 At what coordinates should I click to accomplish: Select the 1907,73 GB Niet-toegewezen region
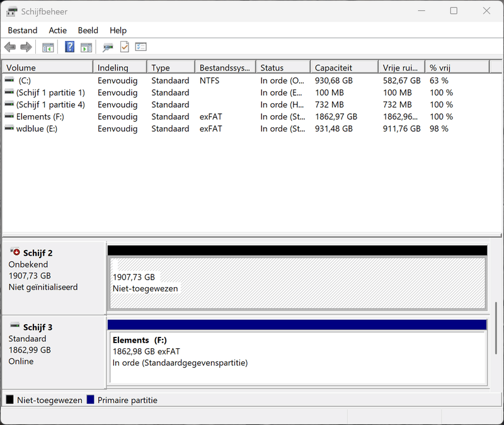pyautogui.click(x=297, y=283)
